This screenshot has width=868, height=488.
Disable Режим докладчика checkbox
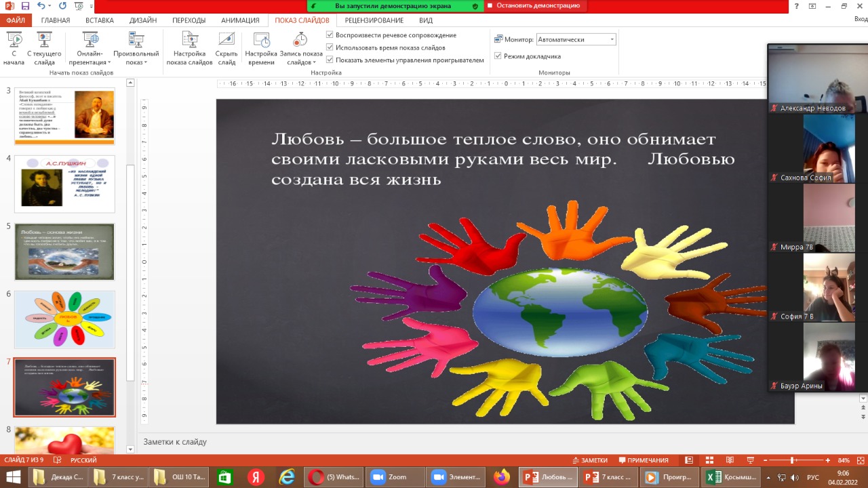pos(498,56)
